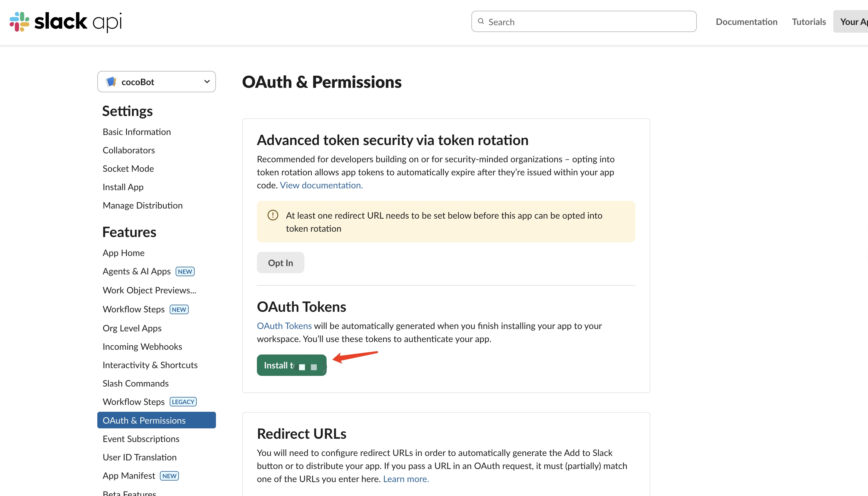This screenshot has height=496, width=868.
Task: Open the Tutorials header menu
Action: [x=808, y=21]
